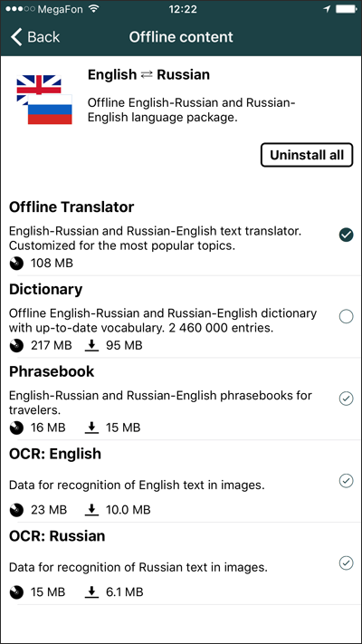Tap the swap arrows between English and Russian

[x=147, y=75]
